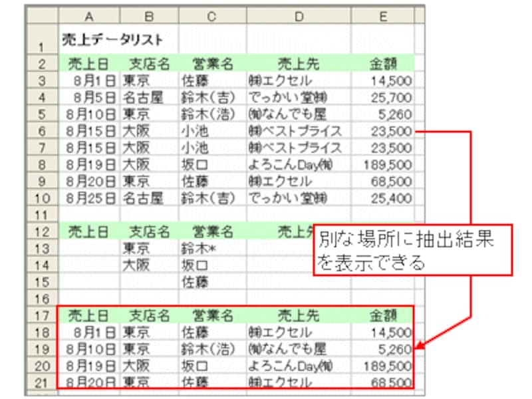Select the 売上データリスト title cell
Image resolution: width=532 pixels, height=399 pixels.
point(112,39)
